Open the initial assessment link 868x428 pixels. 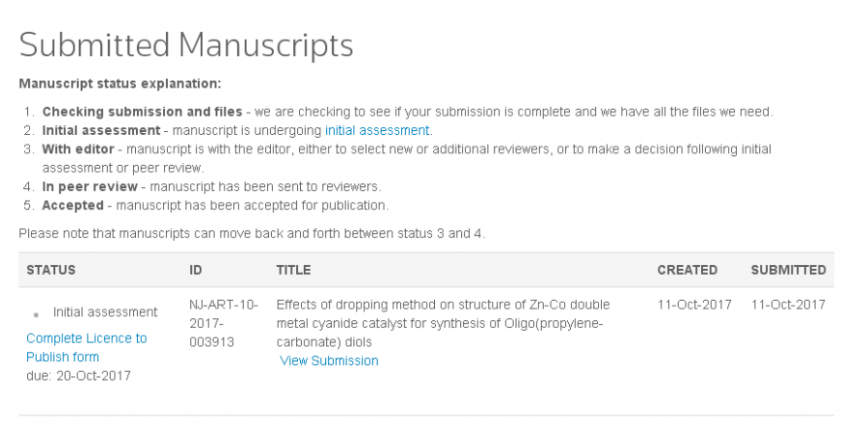(377, 130)
